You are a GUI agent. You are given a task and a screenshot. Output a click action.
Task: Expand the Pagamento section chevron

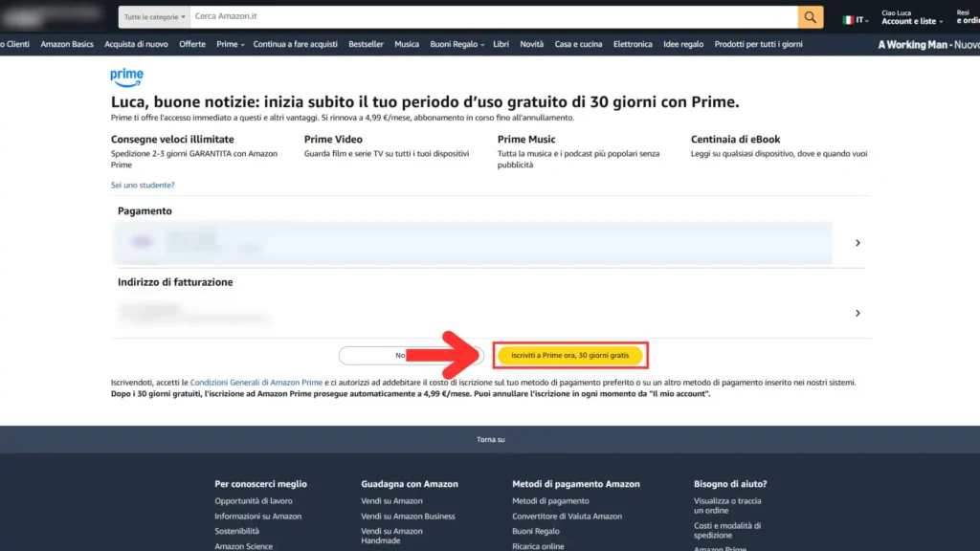coord(857,242)
